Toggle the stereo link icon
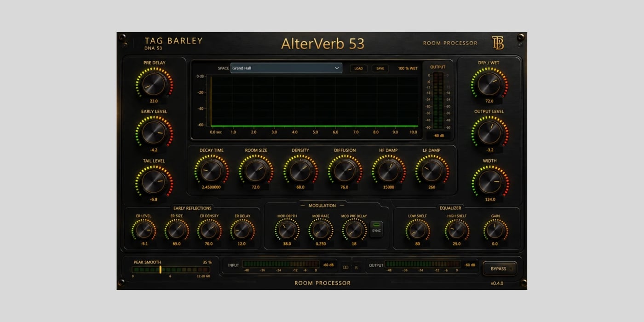 [345, 267]
